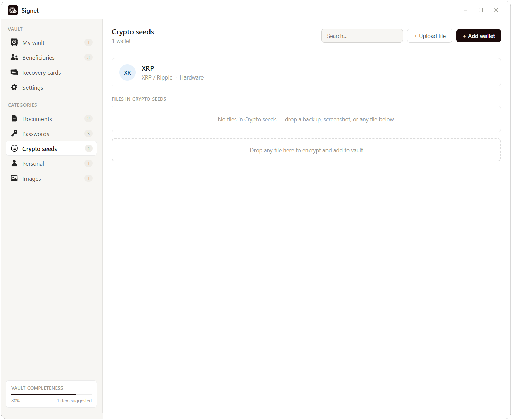Click the 'No files in Crypto seeds' message
Viewport: 512px width, 420px height.
tap(306, 119)
